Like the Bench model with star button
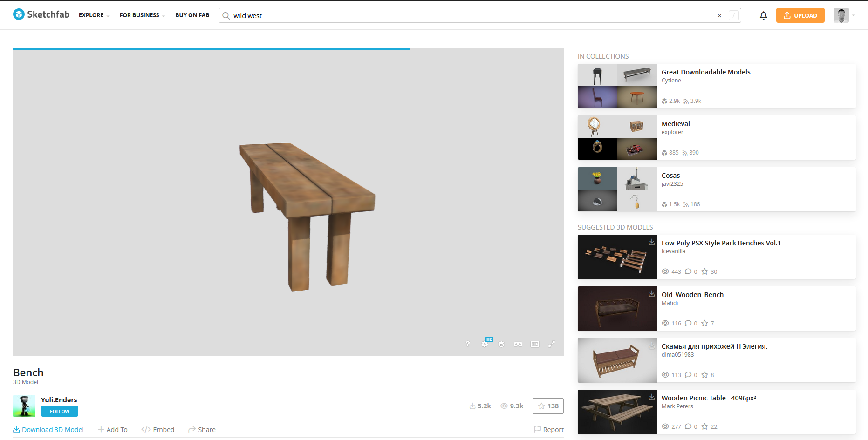The height and width of the screenshot is (440, 868). tap(548, 406)
